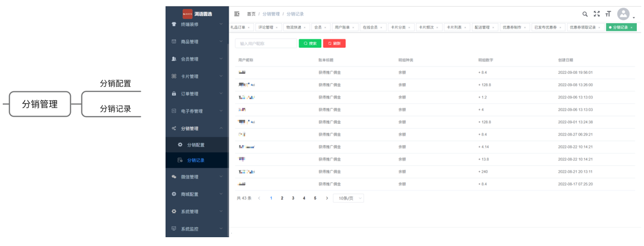Viewport: 644px width, 246px height.
Task: Click the people icon beside 会员管理
Action: (x=174, y=59)
